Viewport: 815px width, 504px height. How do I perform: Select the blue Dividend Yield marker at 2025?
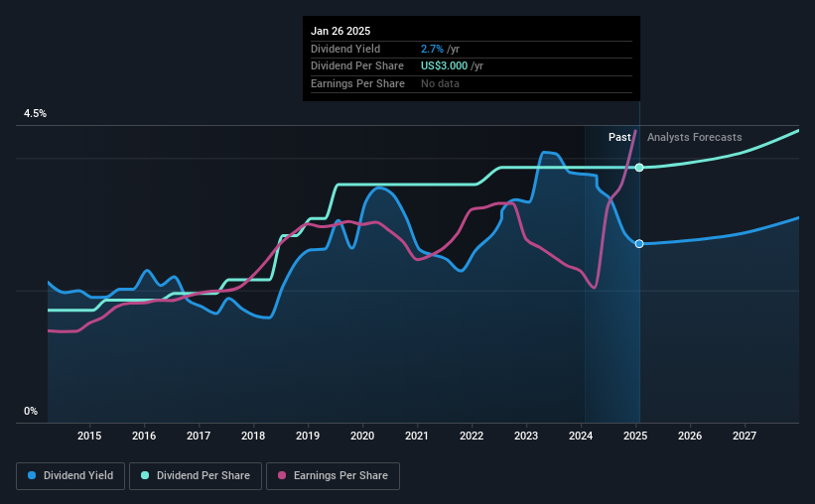click(639, 244)
